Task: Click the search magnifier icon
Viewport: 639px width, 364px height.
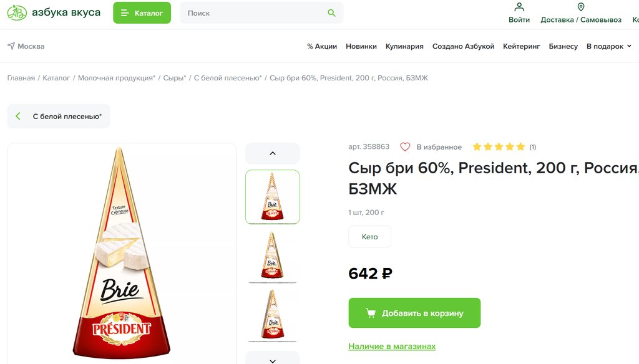Action: [331, 13]
